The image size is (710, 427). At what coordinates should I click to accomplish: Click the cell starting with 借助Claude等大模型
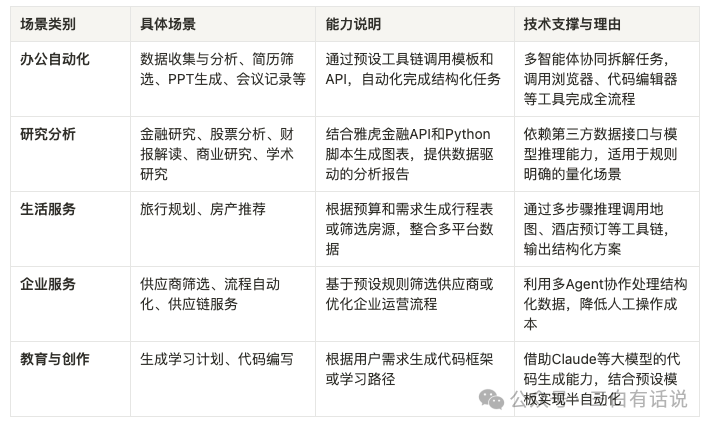coord(605,369)
